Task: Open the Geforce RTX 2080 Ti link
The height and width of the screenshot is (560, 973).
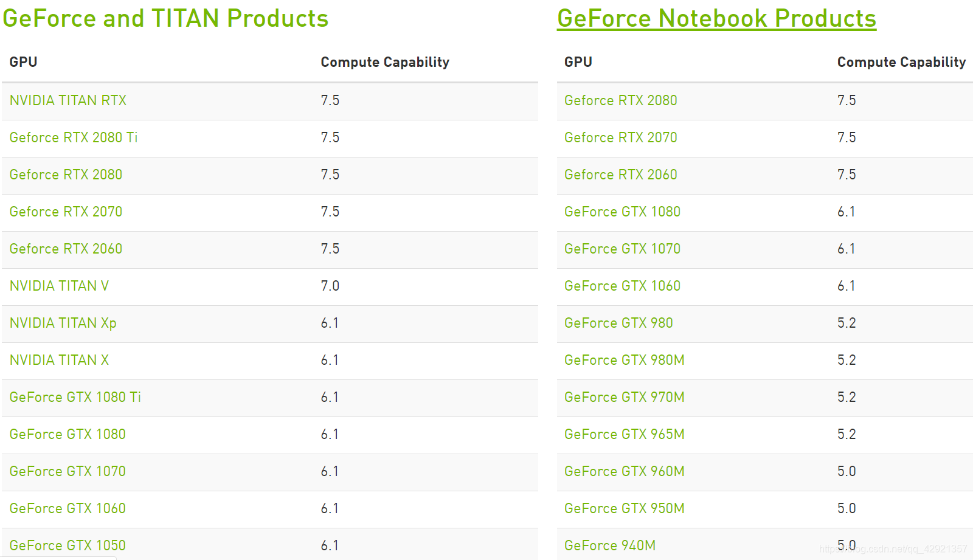Action: pos(74,137)
